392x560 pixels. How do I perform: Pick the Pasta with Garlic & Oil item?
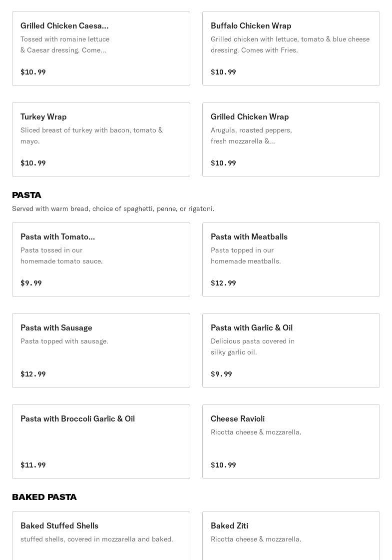pos(291,350)
